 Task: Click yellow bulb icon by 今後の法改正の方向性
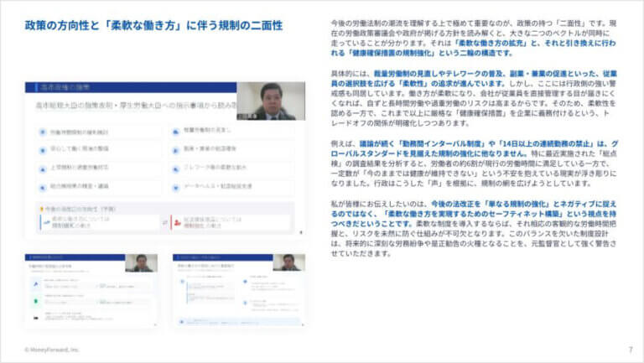41,209
